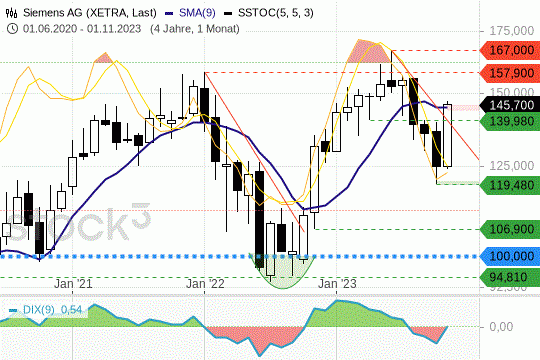Select the Siemens AG (XETRA, Last) title
540x360 pixels.
[90, 13]
